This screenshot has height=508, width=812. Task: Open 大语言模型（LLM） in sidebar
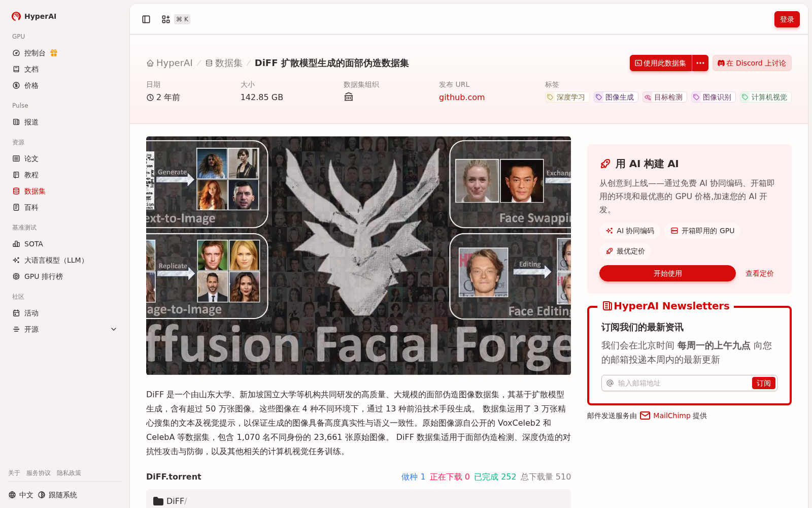(x=65, y=260)
